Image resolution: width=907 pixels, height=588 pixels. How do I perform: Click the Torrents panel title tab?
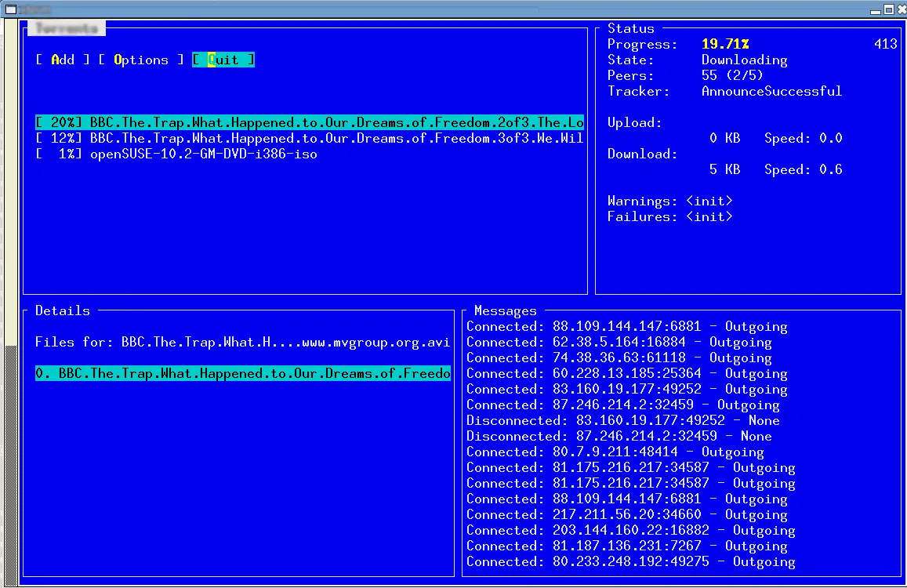pyautogui.click(x=67, y=27)
